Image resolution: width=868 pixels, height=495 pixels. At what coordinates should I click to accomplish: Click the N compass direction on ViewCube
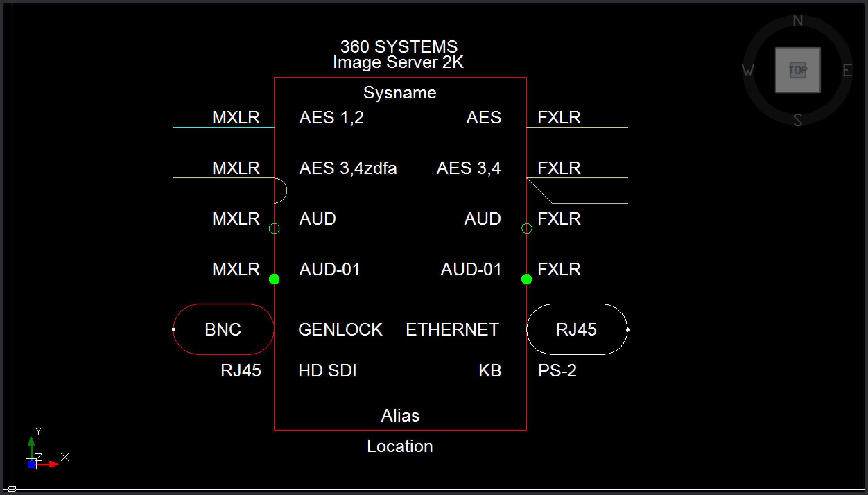pos(798,21)
